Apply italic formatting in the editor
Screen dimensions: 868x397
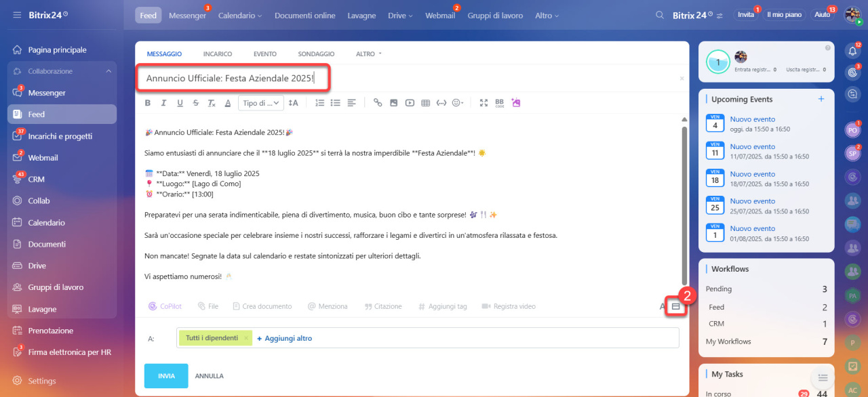click(x=163, y=103)
